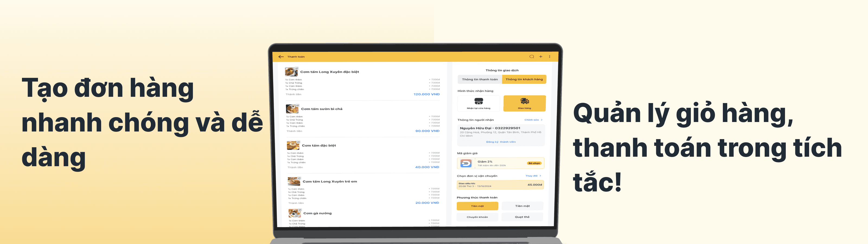Choose the Giao hàng delivery option
This screenshot has height=244, width=868.
524,103
